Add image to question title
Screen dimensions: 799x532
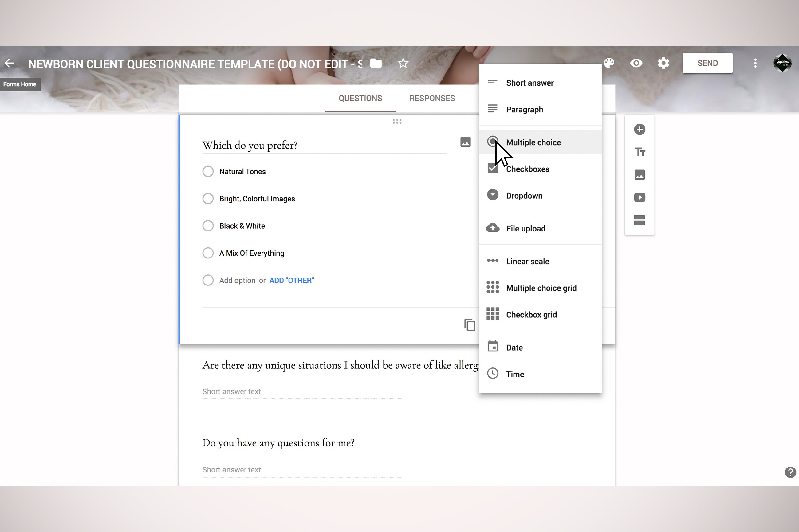click(465, 142)
